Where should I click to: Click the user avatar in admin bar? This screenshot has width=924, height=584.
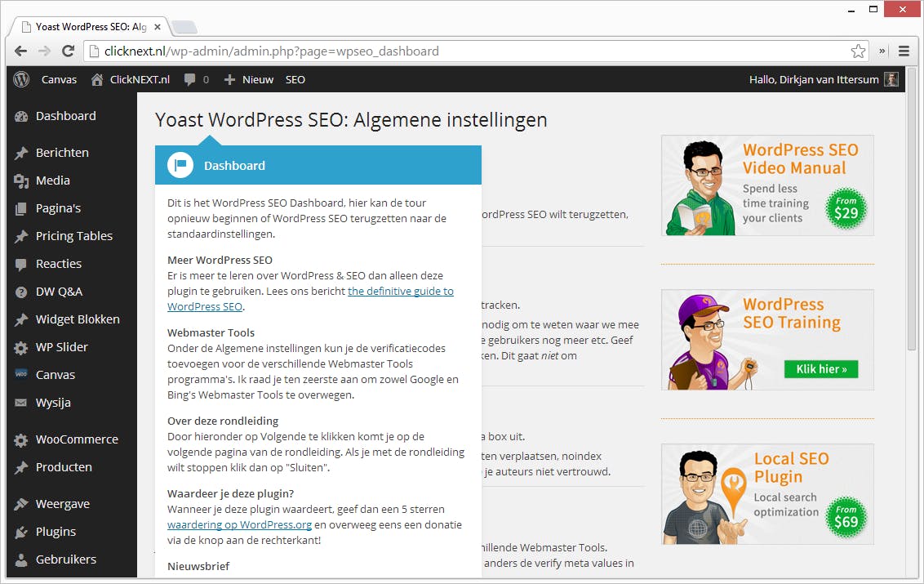pyautogui.click(x=891, y=79)
